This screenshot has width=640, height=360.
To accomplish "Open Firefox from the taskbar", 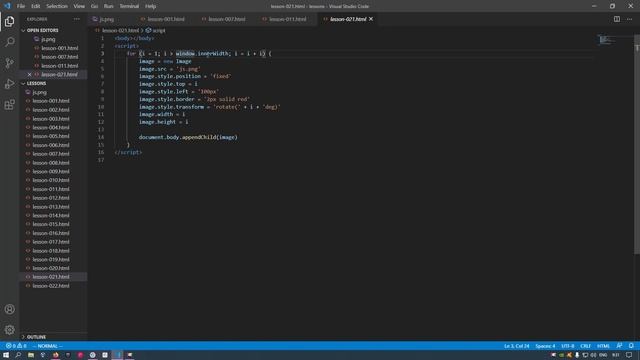I will coord(56,355).
